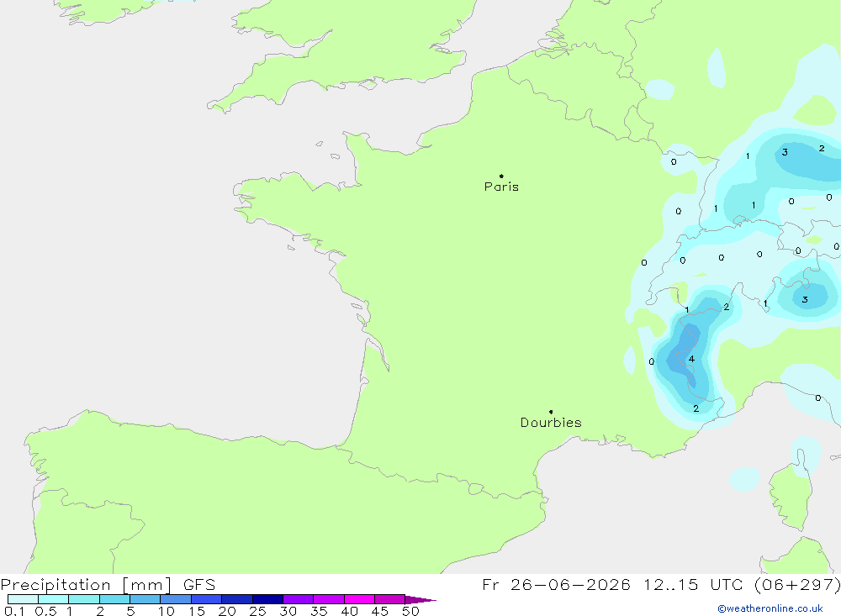Pick the legend swatch between 5 and 10
The height and width of the screenshot is (616, 841).
[x=145, y=599]
